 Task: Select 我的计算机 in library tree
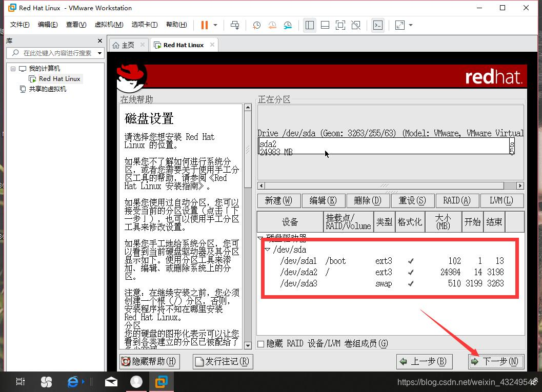(44, 68)
